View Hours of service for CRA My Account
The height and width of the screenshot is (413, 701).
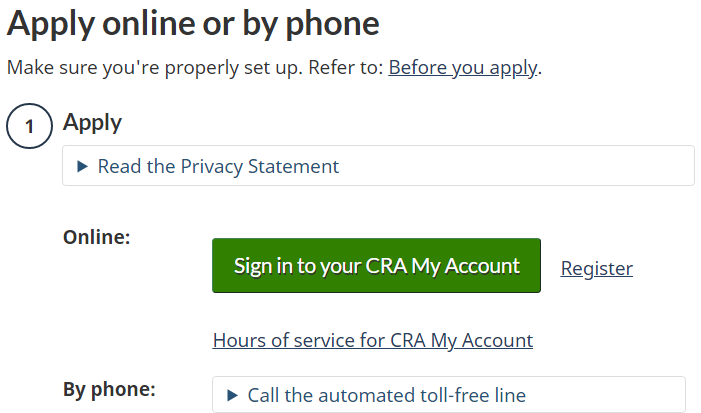pyautogui.click(x=373, y=341)
